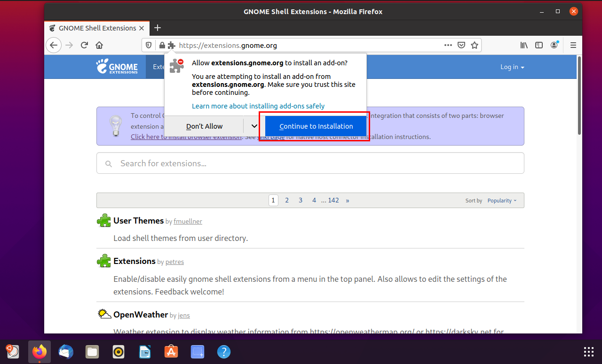The height and width of the screenshot is (364, 602).
Task: Show the sidebars icon
Action: pos(539,45)
